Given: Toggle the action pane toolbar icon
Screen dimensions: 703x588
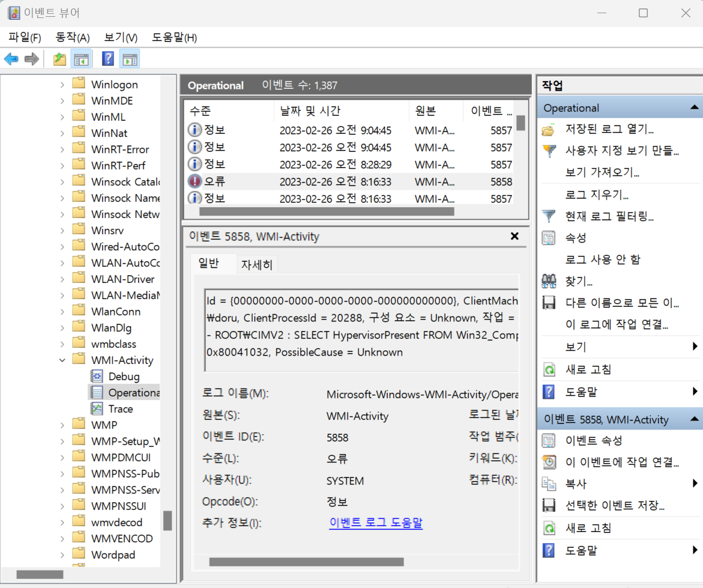Looking at the screenshot, I should 130,59.
